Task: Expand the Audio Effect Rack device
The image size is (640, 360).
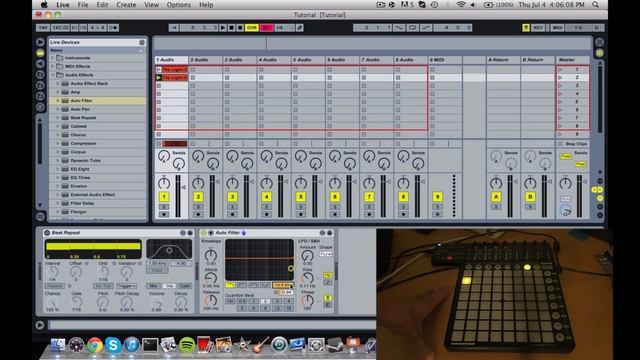Action: coord(58,84)
